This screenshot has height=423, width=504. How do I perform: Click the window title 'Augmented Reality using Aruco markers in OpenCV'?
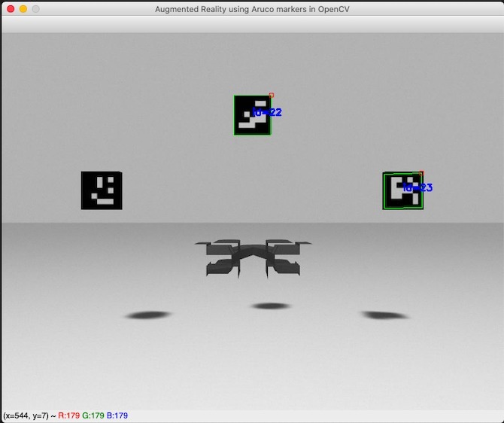(252, 9)
